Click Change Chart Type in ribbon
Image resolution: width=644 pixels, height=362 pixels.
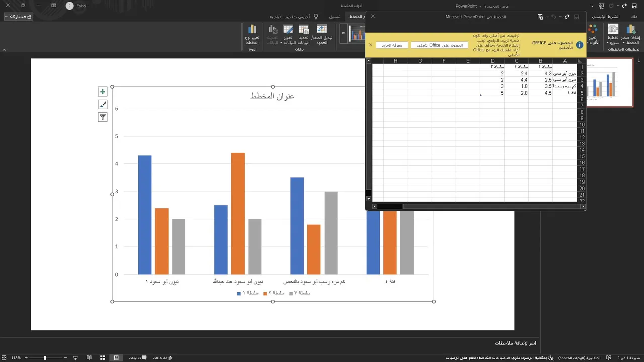[x=252, y=35]
